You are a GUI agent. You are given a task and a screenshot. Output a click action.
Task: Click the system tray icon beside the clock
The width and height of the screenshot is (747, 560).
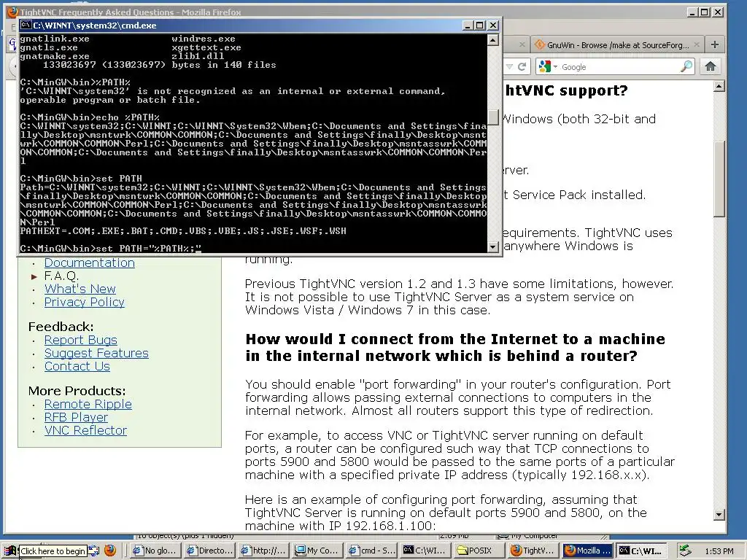pyautogui.click(x=684, y=551)
